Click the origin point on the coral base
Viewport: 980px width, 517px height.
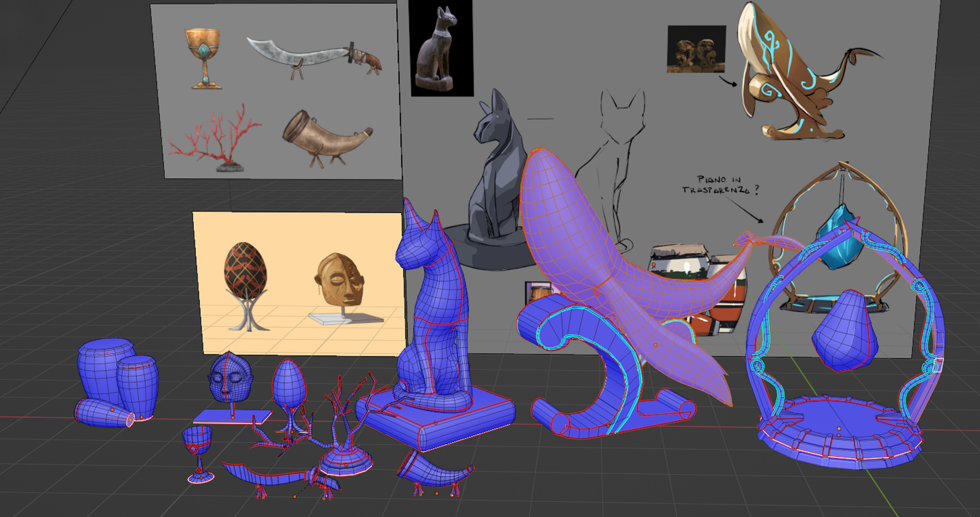point(347,465)
